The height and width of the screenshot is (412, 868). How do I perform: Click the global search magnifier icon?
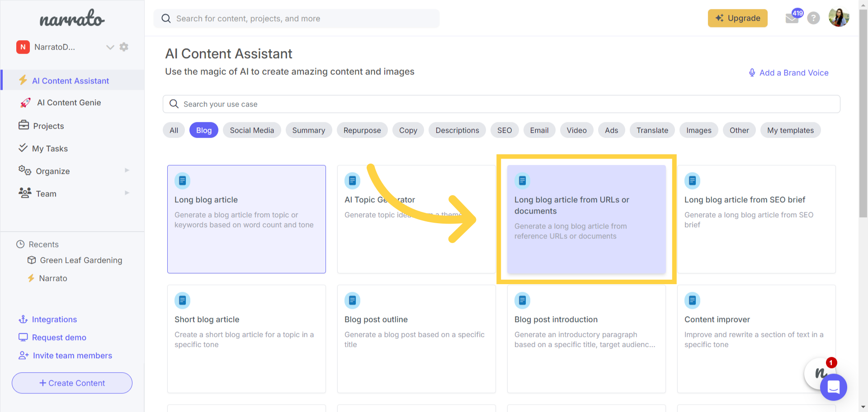coord(166,19)
